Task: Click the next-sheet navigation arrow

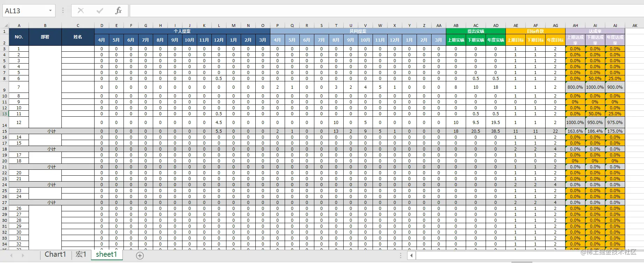Action: [x=23, y=256]
